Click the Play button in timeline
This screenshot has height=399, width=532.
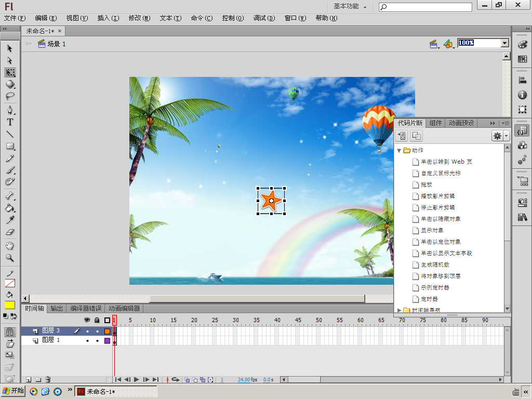pos(137,380)
